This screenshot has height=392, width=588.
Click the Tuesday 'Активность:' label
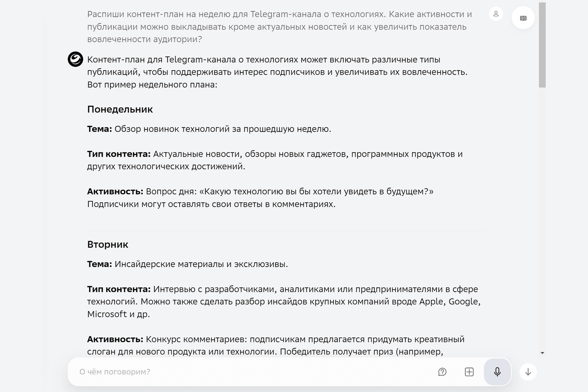point(115,339)
